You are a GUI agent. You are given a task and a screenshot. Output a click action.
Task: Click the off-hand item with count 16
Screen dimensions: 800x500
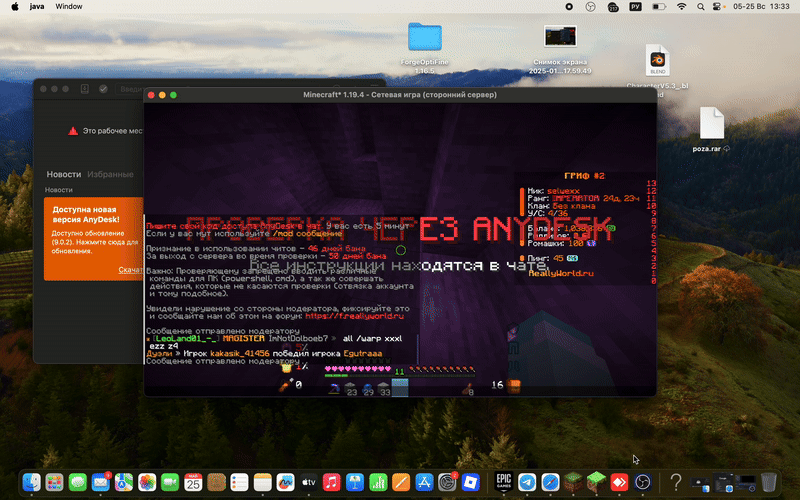point(513,386)
